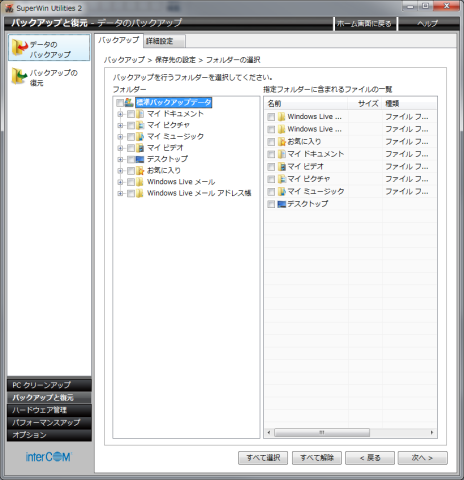Click the Windows Live メール アドレス帳 folder icon

pos(140,193)
